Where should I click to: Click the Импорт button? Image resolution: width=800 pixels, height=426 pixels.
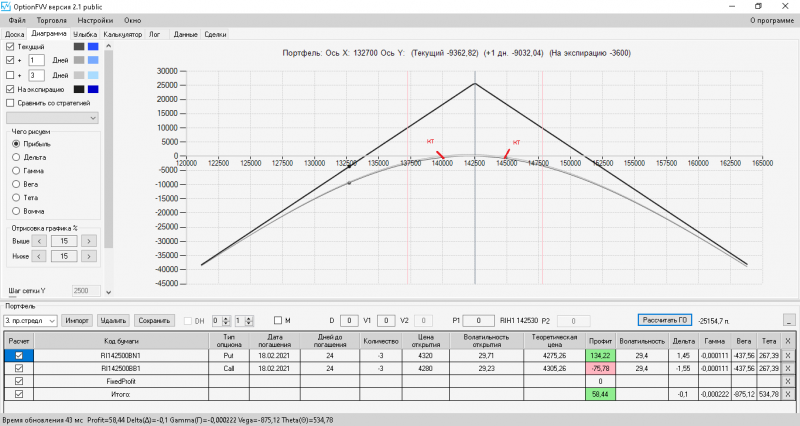coord(77,320)
